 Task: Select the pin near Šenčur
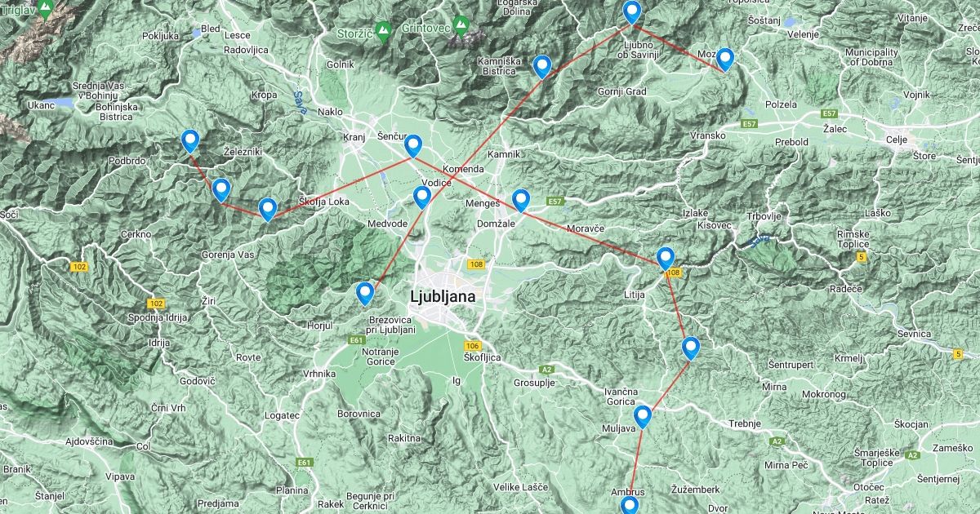[413, 146]
